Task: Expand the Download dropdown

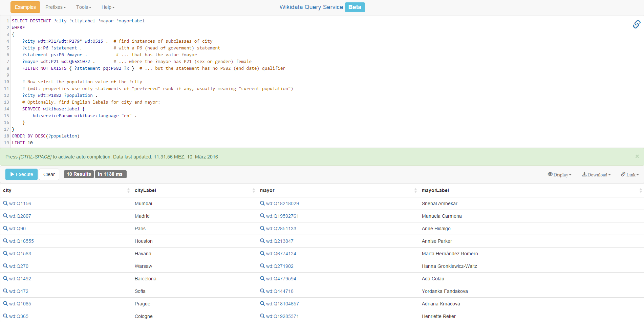Action: click(x=596, y=174)
